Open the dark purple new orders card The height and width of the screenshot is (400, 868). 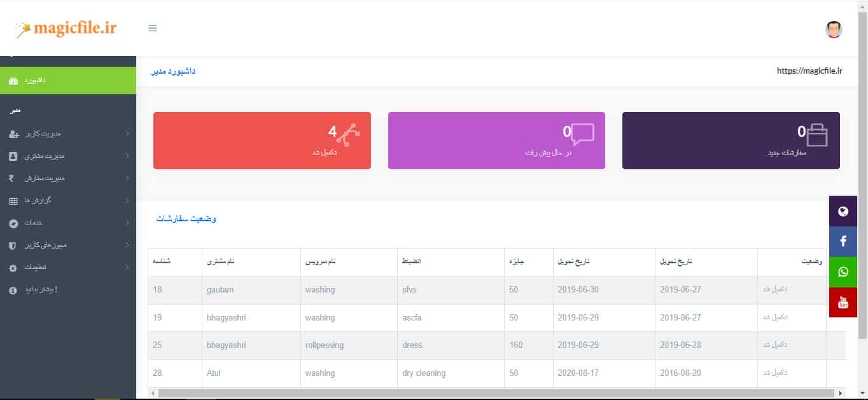pyautogui.click(x=731, y=141)
